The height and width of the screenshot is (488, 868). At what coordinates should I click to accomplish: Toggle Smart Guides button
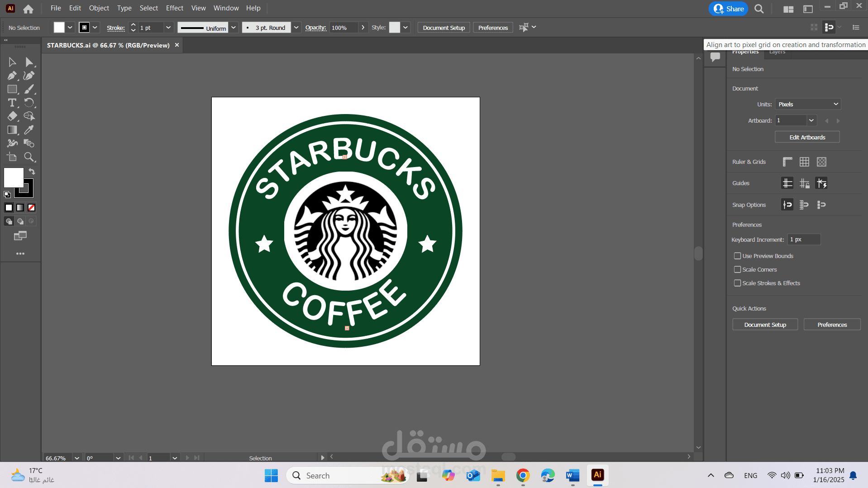click(x=821, y=183)
